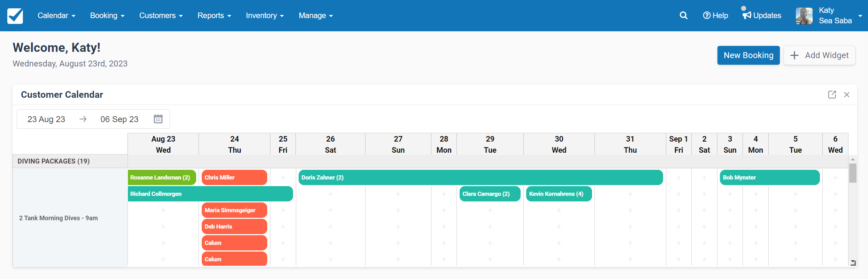
Task: Expand the Calendar dropdown menu
Action: [56, 16]
